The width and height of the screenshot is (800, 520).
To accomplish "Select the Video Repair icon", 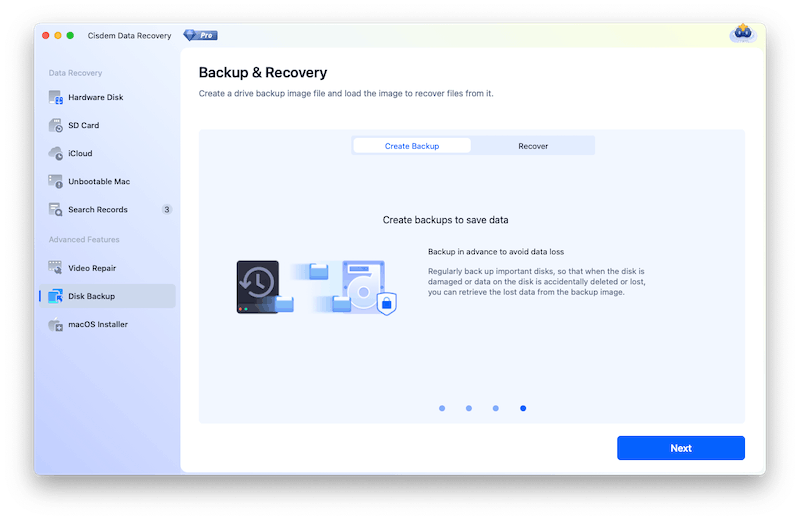I will 56,268.
